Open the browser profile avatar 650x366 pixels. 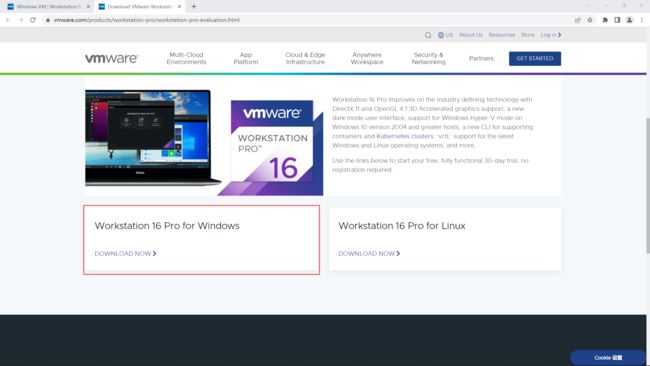click(629, 20)
